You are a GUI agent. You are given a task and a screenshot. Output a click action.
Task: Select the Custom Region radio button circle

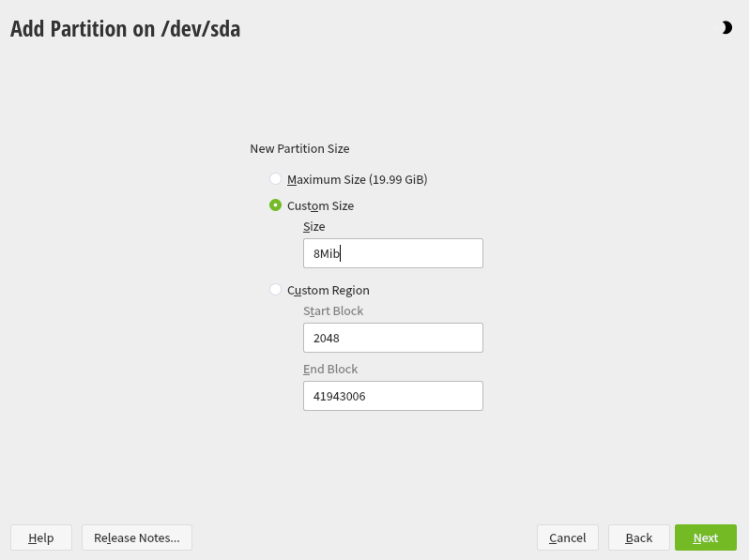(x=275, y=290)
